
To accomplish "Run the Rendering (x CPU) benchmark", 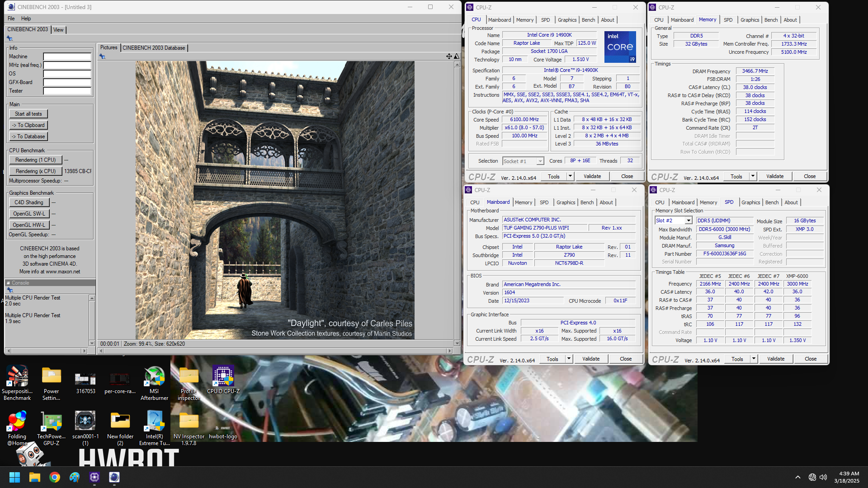I will click(x=36, y=171).
